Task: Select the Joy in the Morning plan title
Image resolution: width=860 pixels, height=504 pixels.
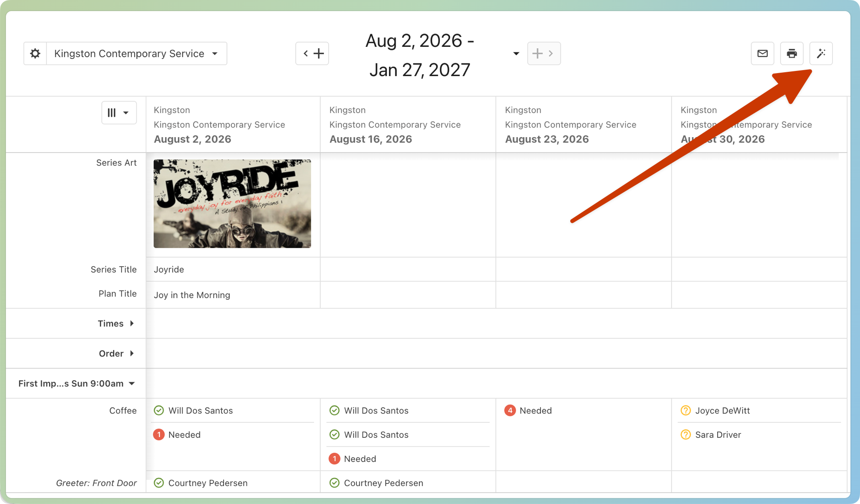Action: click(x=192, y=295)
